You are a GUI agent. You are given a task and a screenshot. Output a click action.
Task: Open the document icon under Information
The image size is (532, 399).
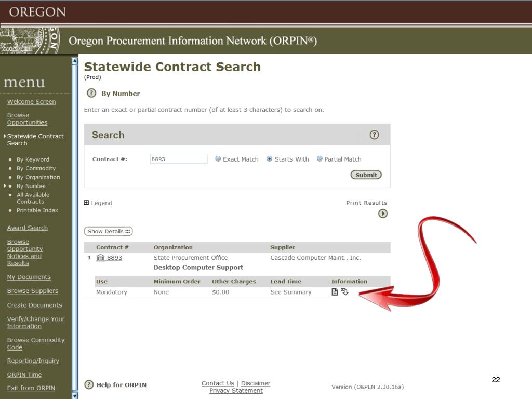click(335, 292)
